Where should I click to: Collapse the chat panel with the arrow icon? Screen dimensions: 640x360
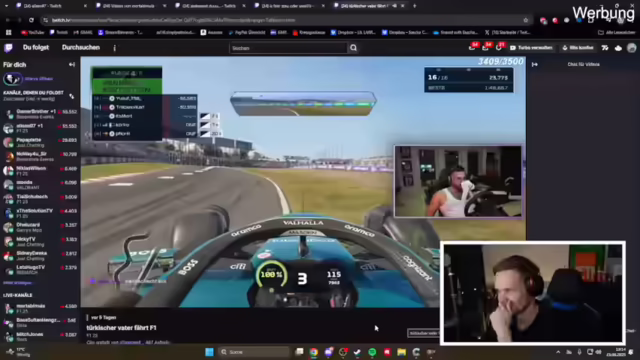click(x=534, y=64)
